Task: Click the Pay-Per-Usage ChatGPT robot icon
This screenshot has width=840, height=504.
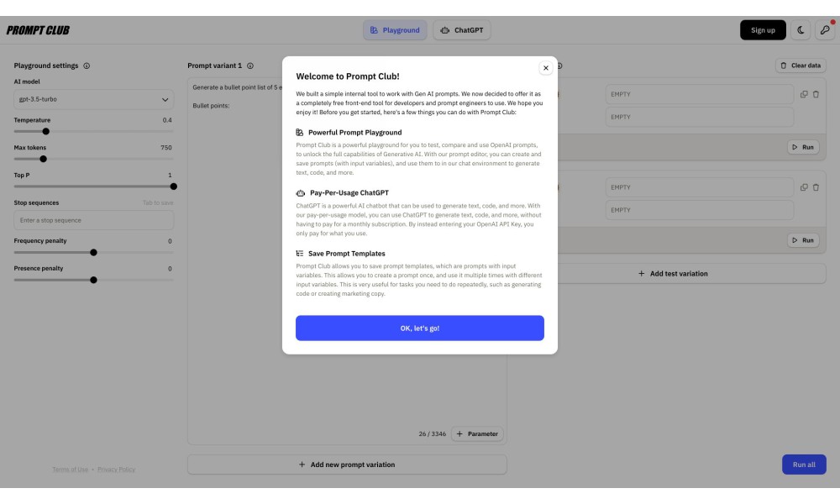Action: [301, 193]
